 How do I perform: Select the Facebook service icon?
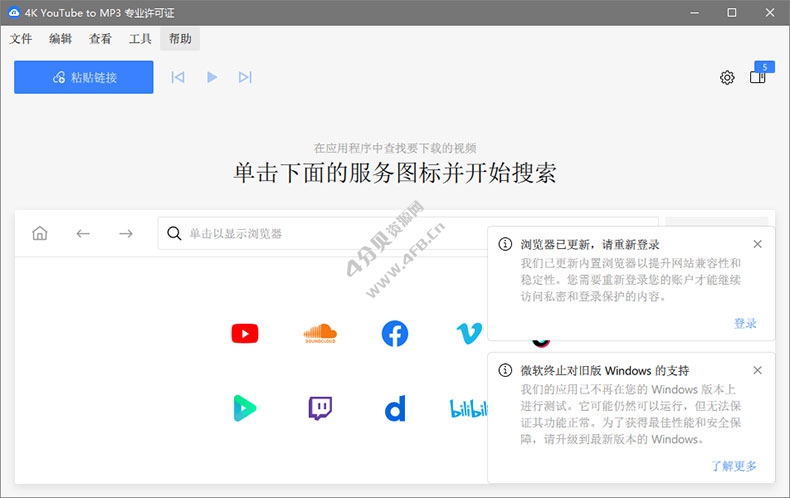395,334
